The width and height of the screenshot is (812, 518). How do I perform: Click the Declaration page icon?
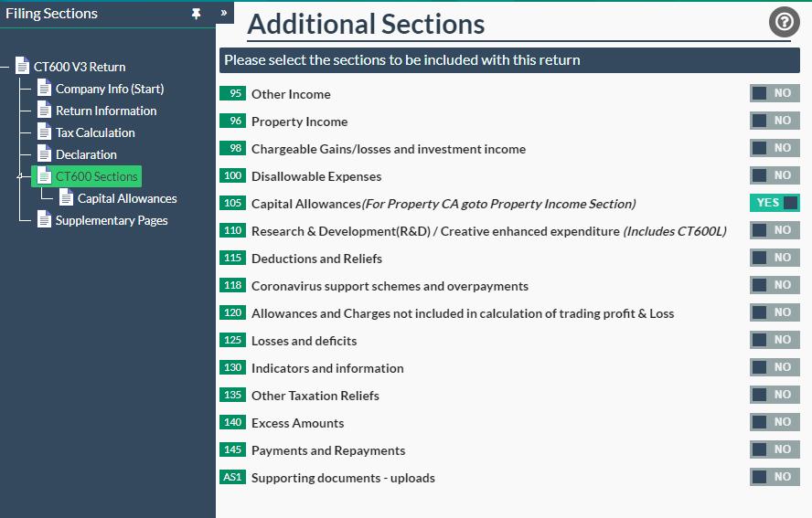tap(45, 154)
